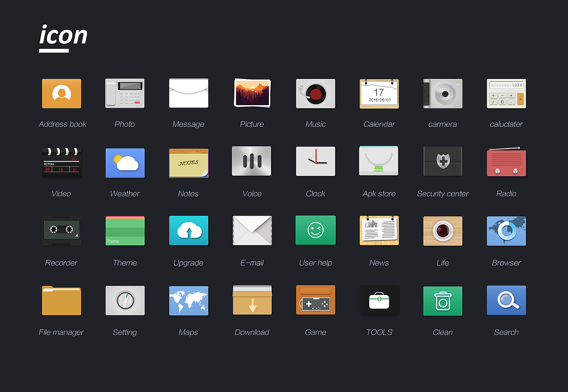Launch the Game controller icon
This screenshot has height=392, width=568.
coord(316,300)
